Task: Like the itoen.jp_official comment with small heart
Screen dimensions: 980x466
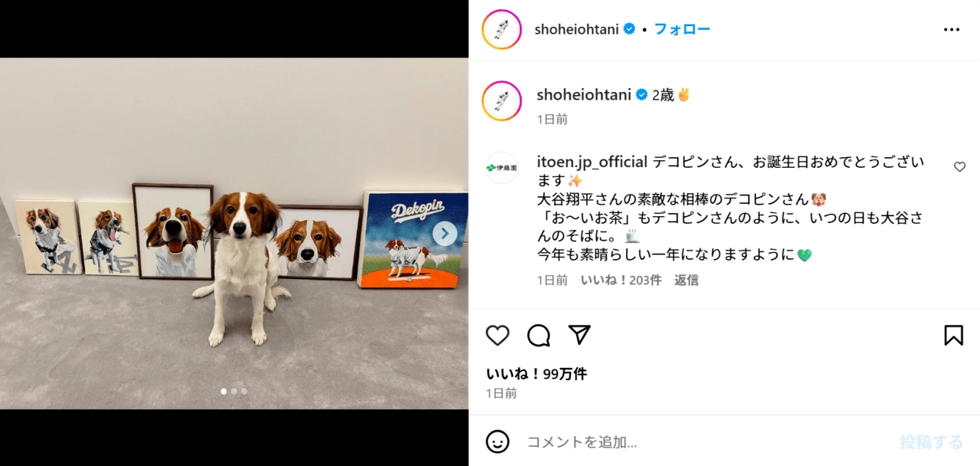Action: click(x=959, y=167)
